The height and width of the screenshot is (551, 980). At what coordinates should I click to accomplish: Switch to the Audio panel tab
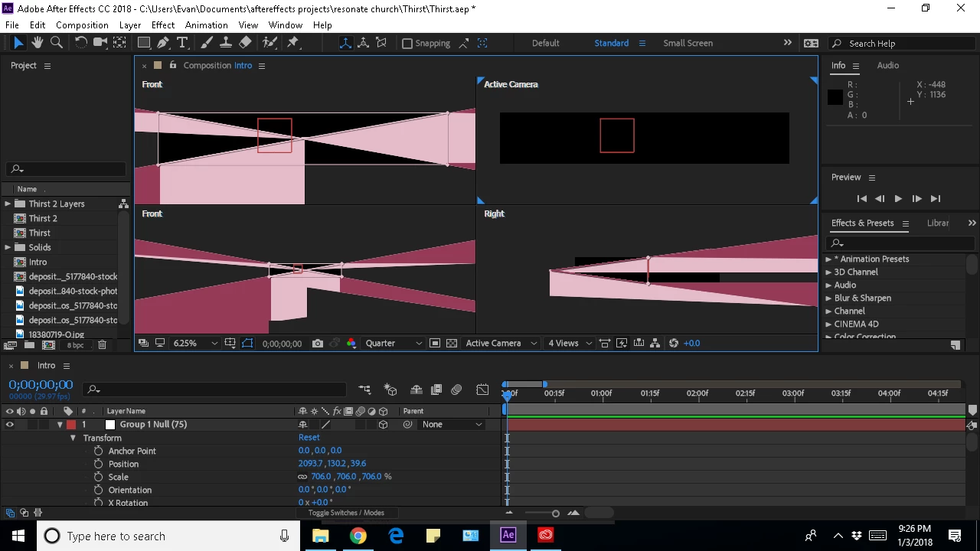(887, 66)
